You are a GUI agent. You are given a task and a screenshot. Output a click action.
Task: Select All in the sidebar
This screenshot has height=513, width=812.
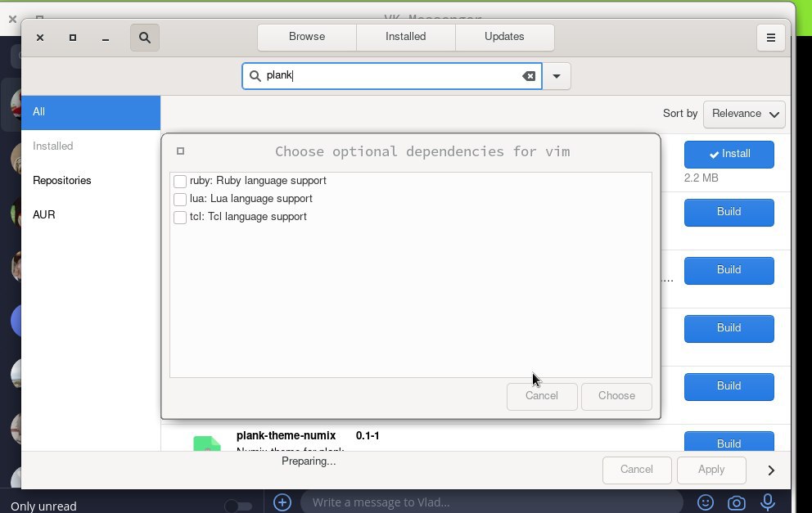(91, 112)
